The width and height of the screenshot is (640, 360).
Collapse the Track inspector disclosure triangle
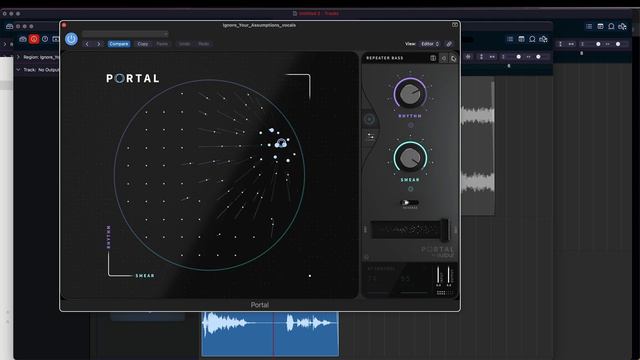[x=18, y=70]
